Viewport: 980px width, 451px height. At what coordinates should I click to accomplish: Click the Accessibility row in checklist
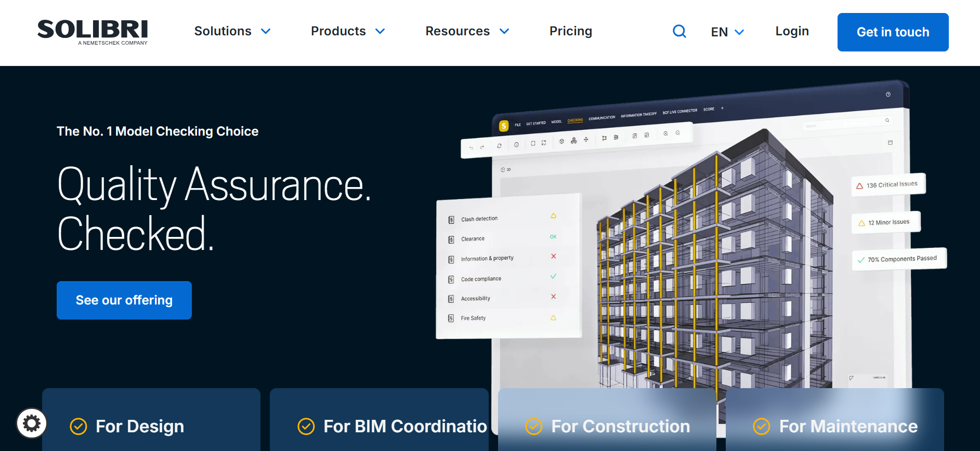click(503, 298)
